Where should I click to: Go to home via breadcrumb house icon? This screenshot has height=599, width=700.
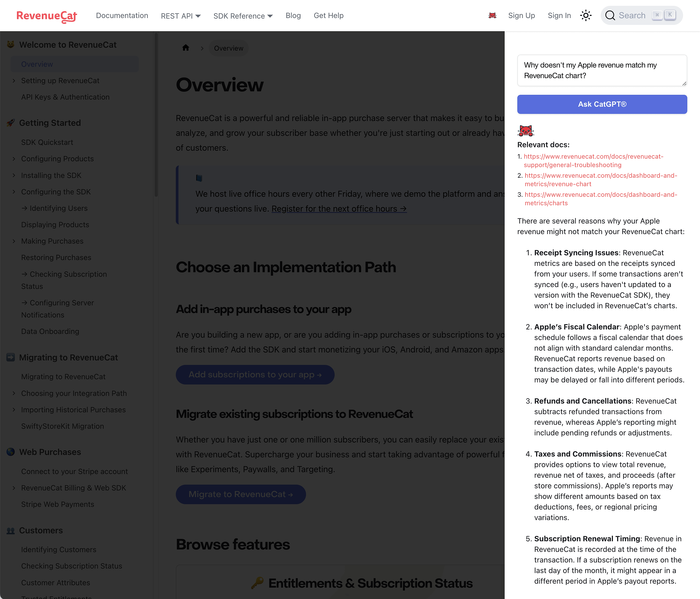[x=186, y=48]
